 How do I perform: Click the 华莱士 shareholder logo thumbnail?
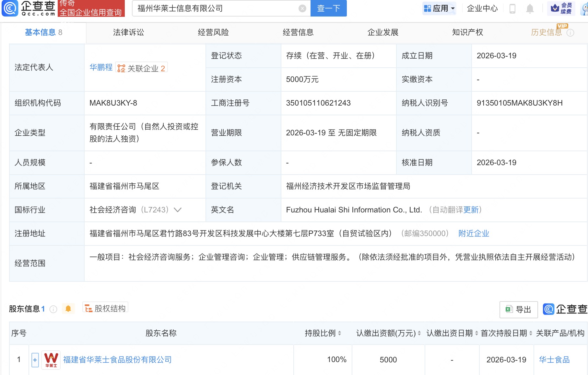[x=51, y=360]
